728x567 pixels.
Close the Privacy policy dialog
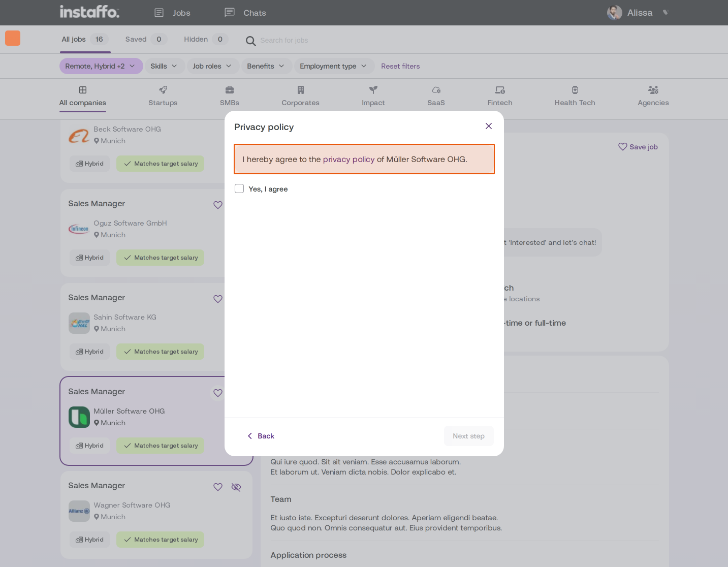(x=489, y=126)
